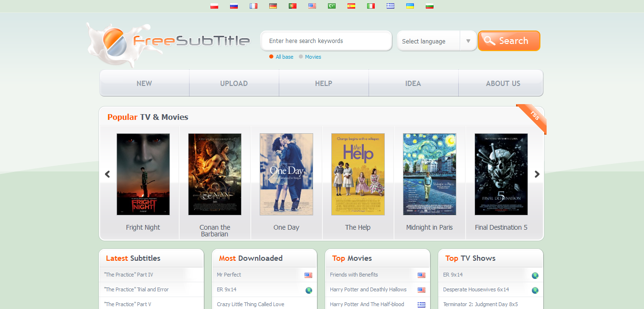Choose the Greek flag in top language bar
The width and height of the screenshot is (644, 309).
pyautogui.click(x=391, y=6)
